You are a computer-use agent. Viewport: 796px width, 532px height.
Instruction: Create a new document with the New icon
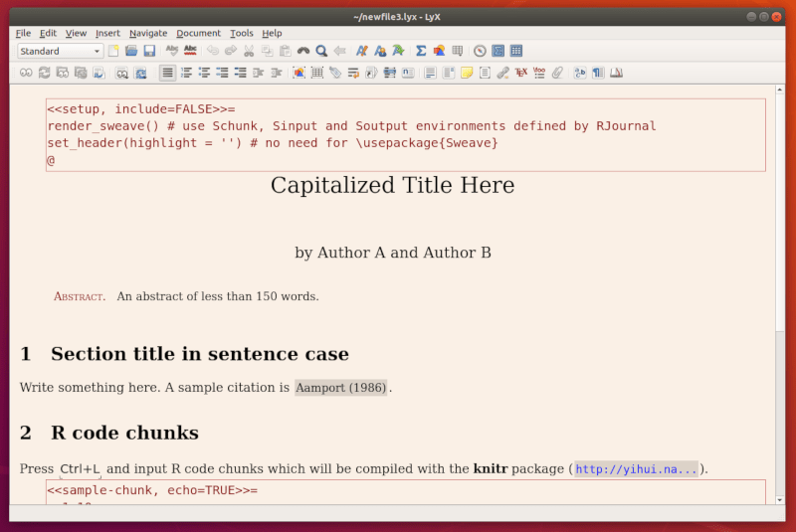pyautogui.click(x=113, y=51)
